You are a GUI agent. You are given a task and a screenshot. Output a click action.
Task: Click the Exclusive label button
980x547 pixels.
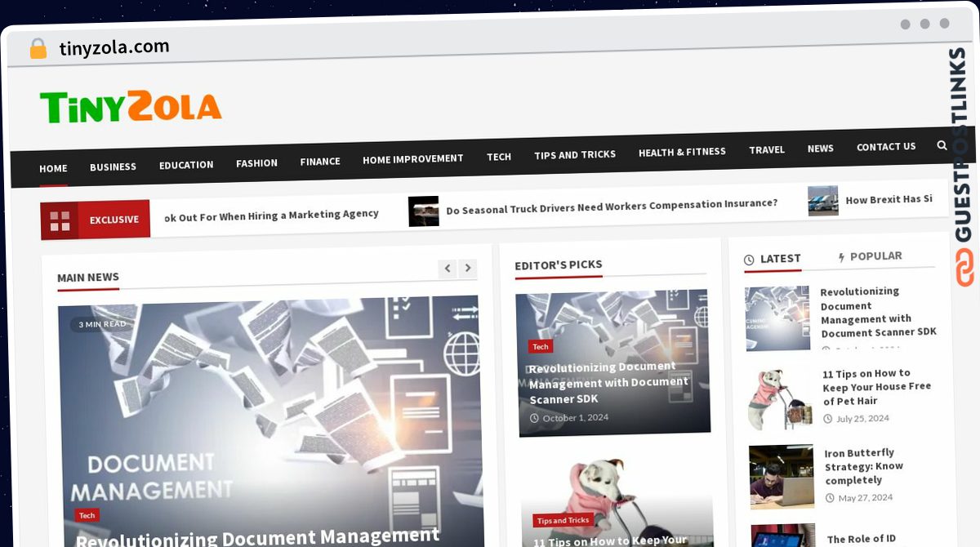[x=114, y=220]
